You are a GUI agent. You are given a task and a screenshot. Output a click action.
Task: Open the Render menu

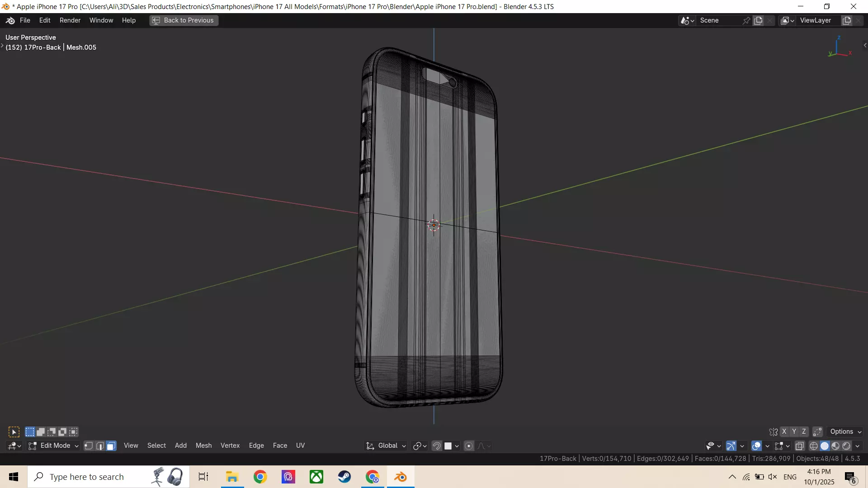pos(70,20)
